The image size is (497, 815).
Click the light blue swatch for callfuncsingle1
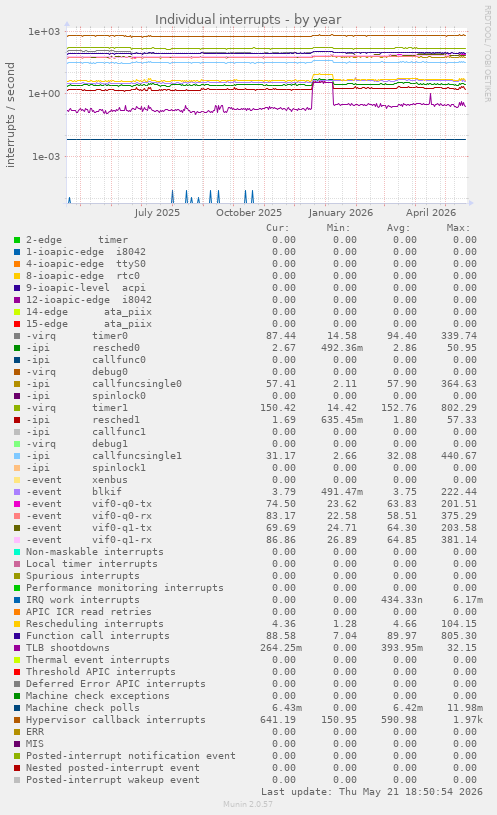(x=17, y=456)
